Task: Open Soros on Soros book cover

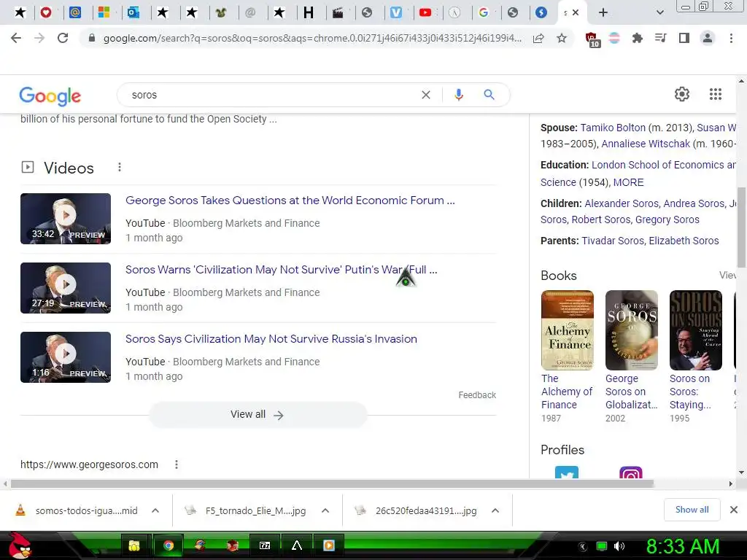Action: (695, 330)
